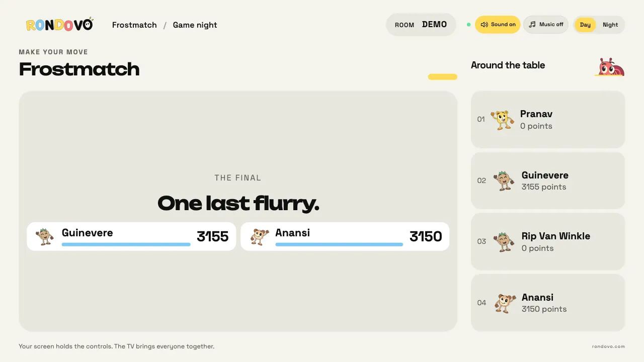Click Pranav's yellow avatar in the player list
This screenshot has height=362, width=644.
pos(502,120)
